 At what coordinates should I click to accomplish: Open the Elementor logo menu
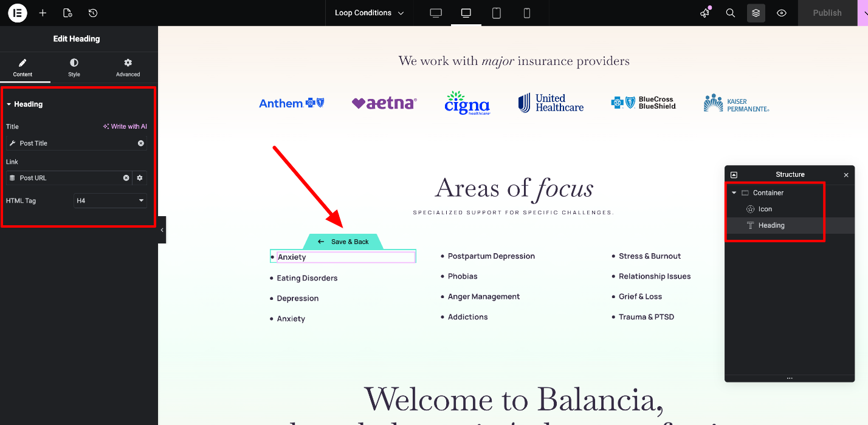click(x=18, y=13)
